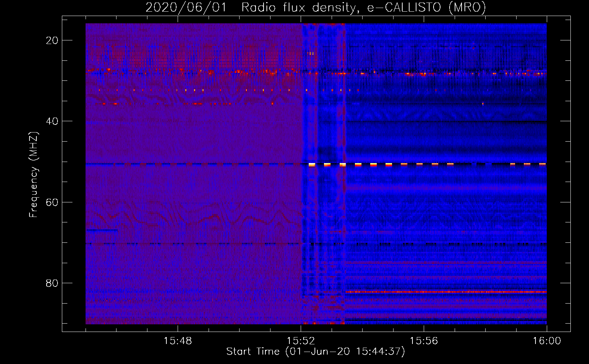This screenshot has width=589, height=364.
Task: Click the 40 frequency tick label
Action: click(52, 121)
